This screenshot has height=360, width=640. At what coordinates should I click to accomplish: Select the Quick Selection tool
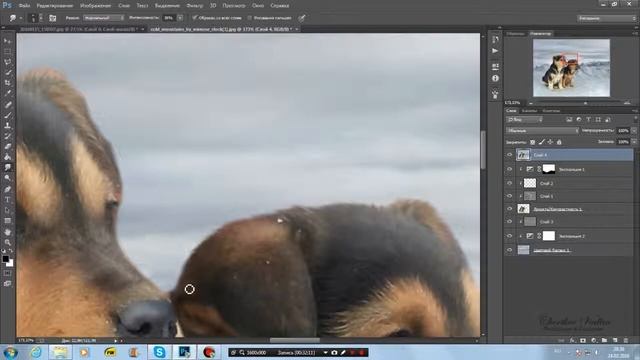[x=7, y=73]
